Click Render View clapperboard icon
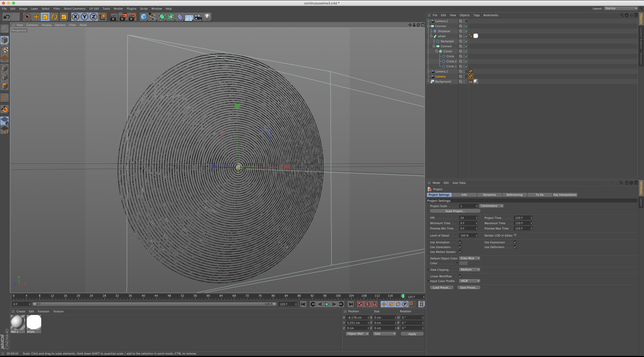This screenshot has height=357, width=644. 114,17
